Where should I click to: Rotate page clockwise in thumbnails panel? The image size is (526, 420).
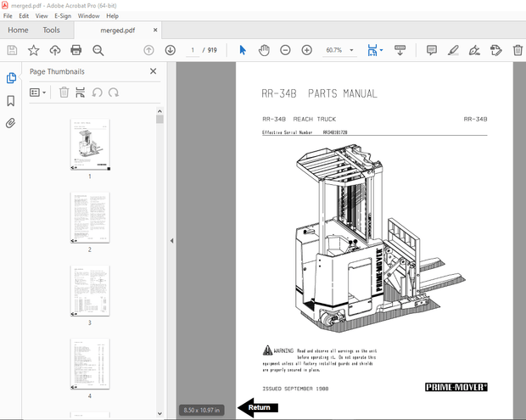(114, 92)
